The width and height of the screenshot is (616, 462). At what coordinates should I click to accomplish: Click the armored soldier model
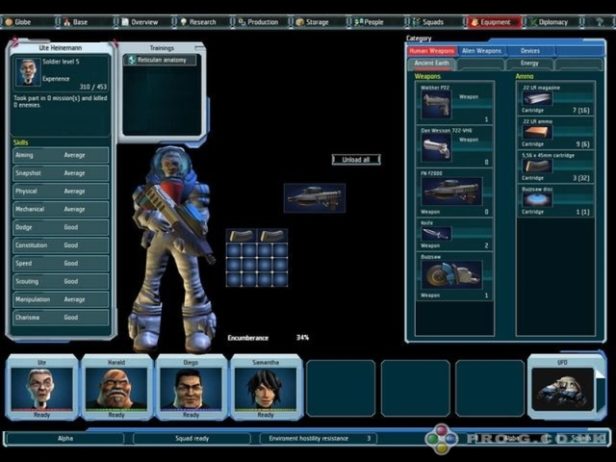[x=173, y=249]
